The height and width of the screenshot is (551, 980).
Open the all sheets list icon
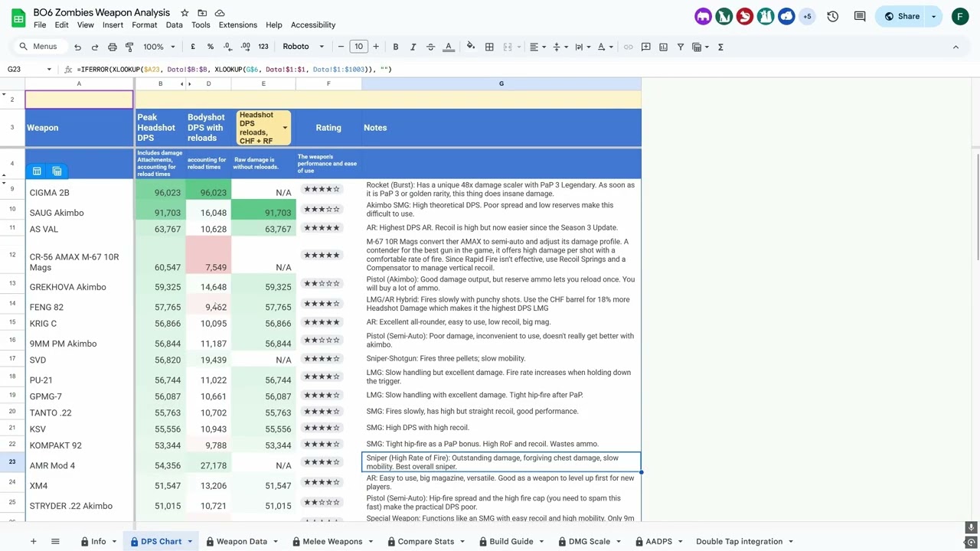point(55,541)
